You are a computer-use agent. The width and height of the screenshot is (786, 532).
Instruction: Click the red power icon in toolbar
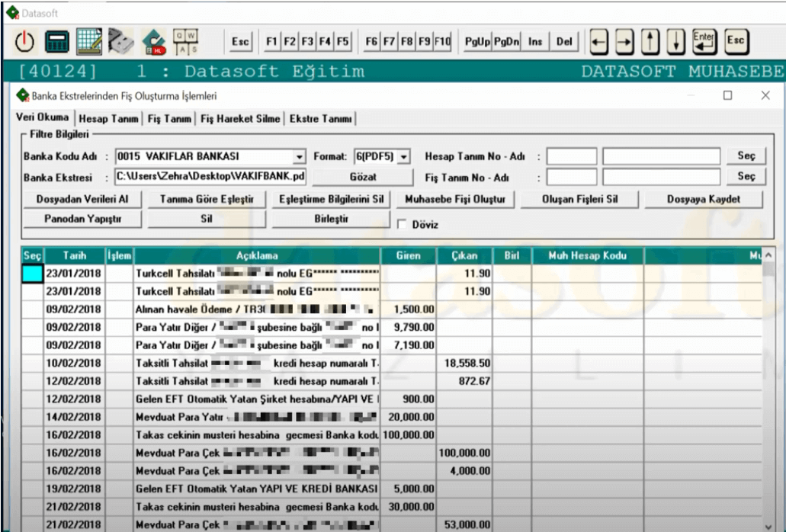click(x=25, y=41)
